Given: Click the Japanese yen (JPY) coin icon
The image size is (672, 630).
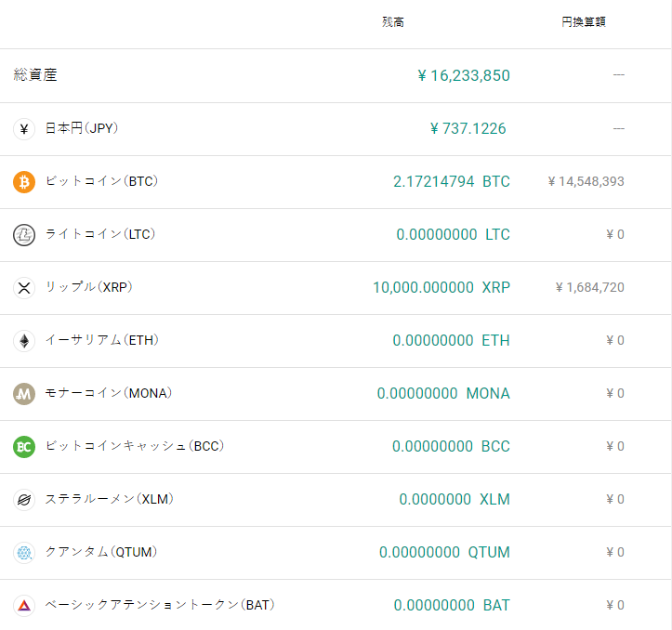Looking at the screenshot, I should (x=24, y=129).
